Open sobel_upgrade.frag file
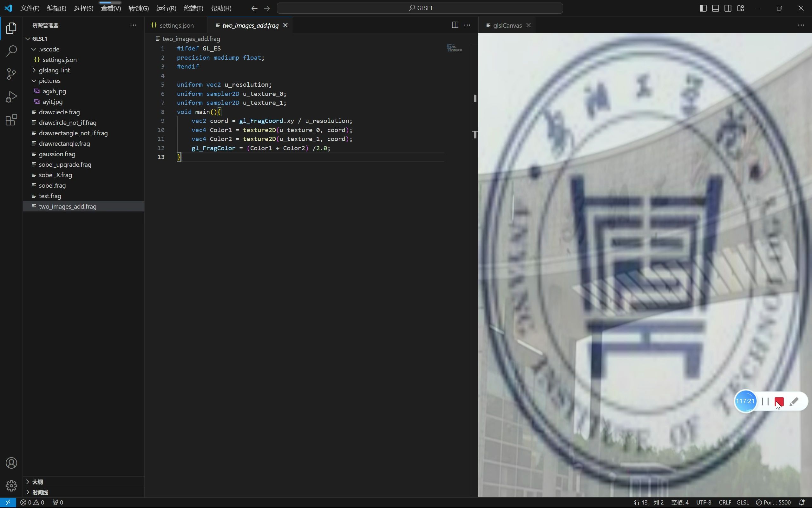 click(x=83, y=164)
